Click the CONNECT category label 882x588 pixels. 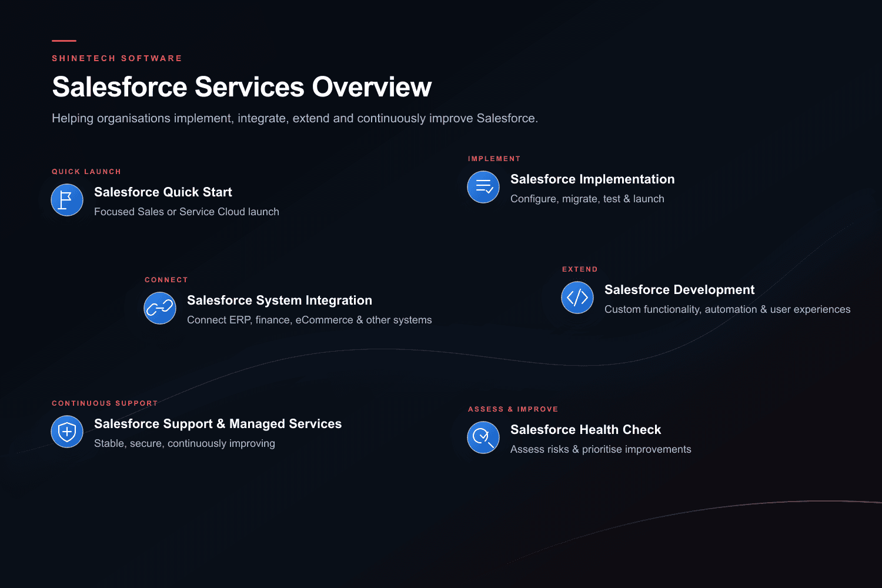pos(166,280)
